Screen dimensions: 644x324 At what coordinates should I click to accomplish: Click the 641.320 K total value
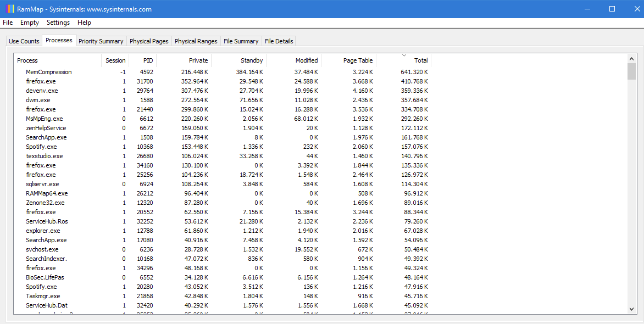(414, 72)
